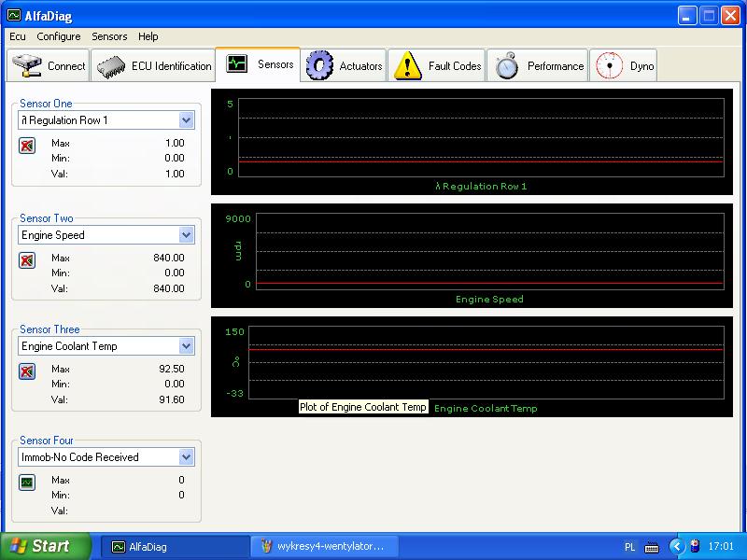Click the on-screen keyboard tray icon
747x560 pixels.
652,547
